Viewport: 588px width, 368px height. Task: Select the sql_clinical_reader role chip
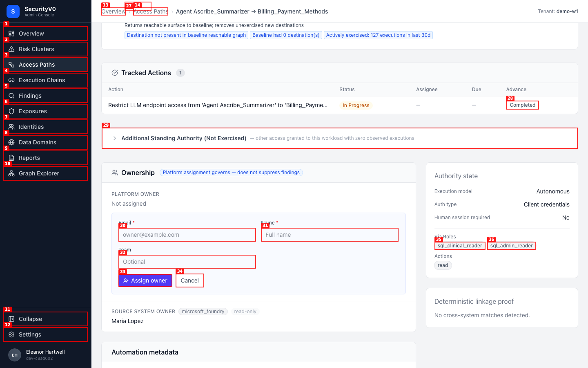click(460, 246)
